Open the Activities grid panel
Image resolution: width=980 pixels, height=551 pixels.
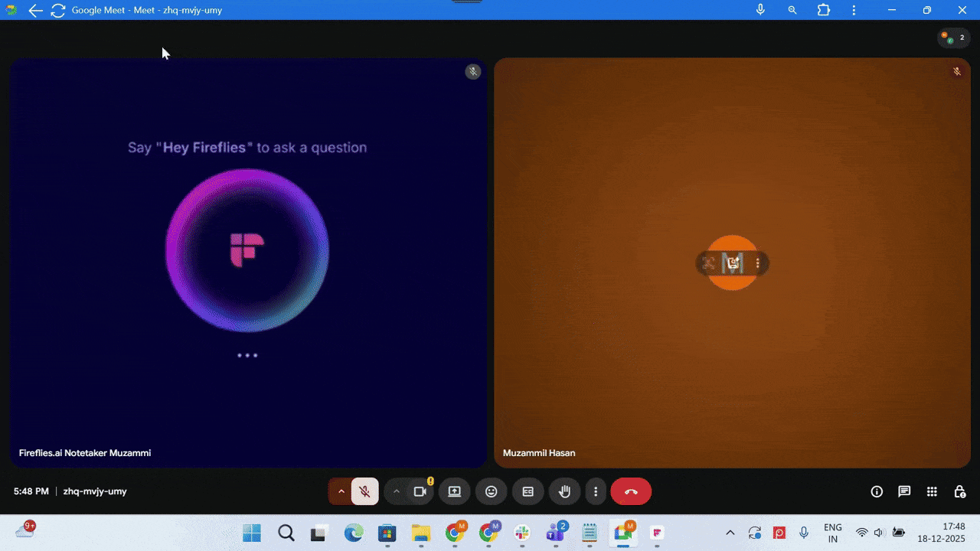click(932, 491)
